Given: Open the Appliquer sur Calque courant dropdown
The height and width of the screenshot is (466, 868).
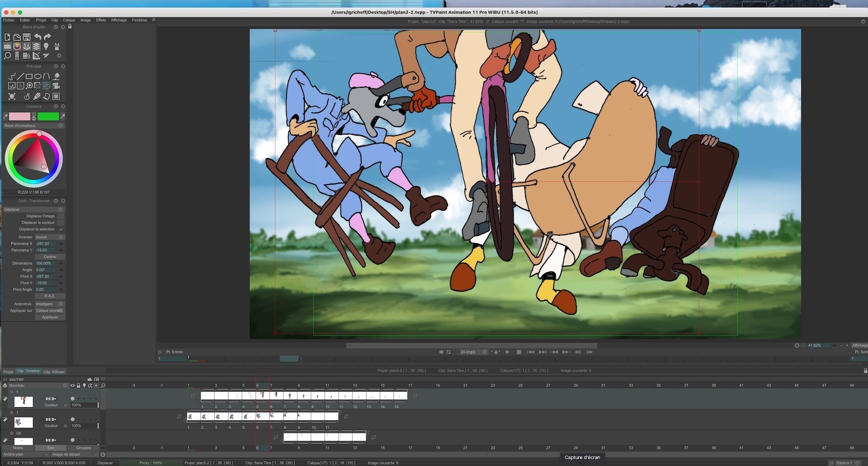Looking at the screenshot, I should point(50,311).
